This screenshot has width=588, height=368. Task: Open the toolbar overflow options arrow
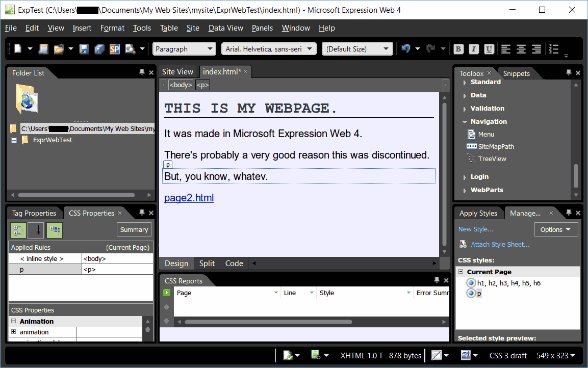point(566,56)
